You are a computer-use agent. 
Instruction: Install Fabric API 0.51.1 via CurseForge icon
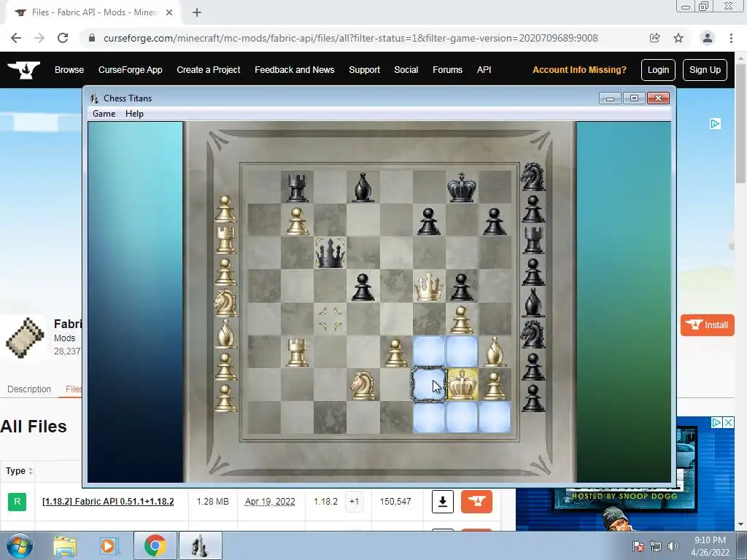tap(476, 502)
